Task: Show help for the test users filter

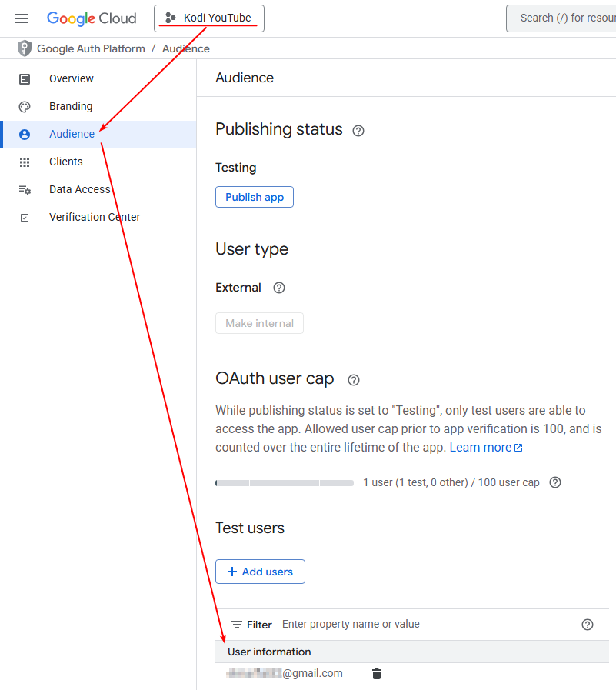Action: [x=588, y=625]
